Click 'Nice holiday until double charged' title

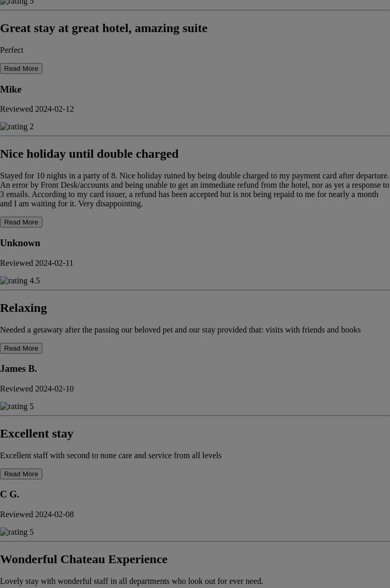(x=89, y=154)
